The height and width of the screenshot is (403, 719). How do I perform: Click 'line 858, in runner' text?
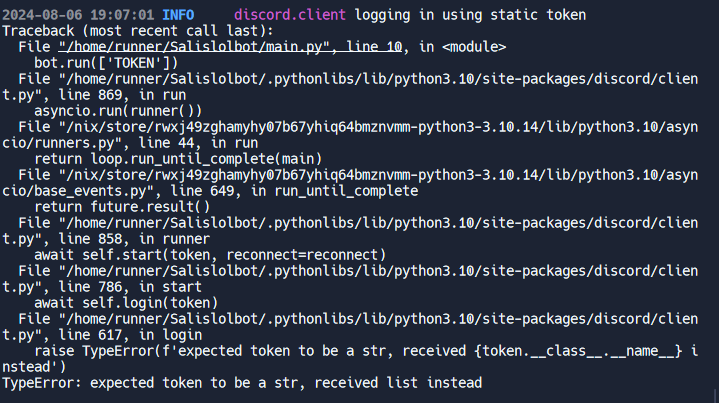tap(134, 239)
